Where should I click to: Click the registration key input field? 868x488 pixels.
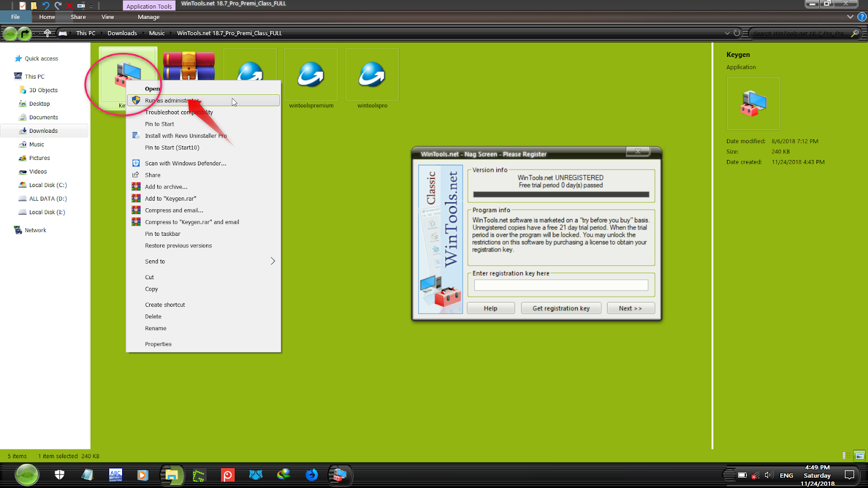click(x=561, y=285)
